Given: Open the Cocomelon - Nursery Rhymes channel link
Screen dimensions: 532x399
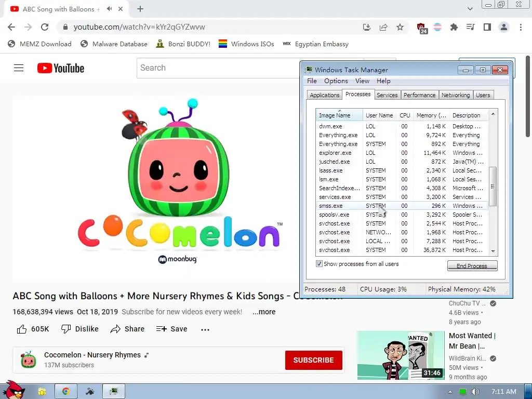Looking at the screenshot, I should coord(92,355).
